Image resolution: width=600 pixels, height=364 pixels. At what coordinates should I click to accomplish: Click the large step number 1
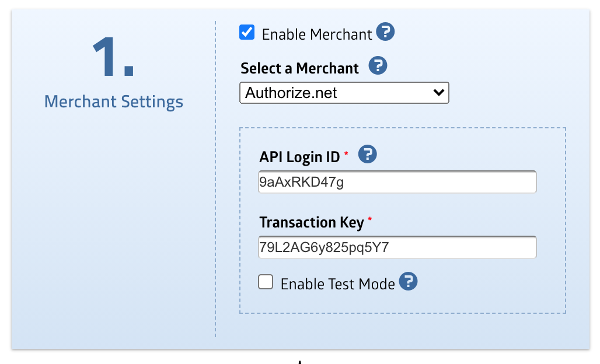[x=113, y=58]
